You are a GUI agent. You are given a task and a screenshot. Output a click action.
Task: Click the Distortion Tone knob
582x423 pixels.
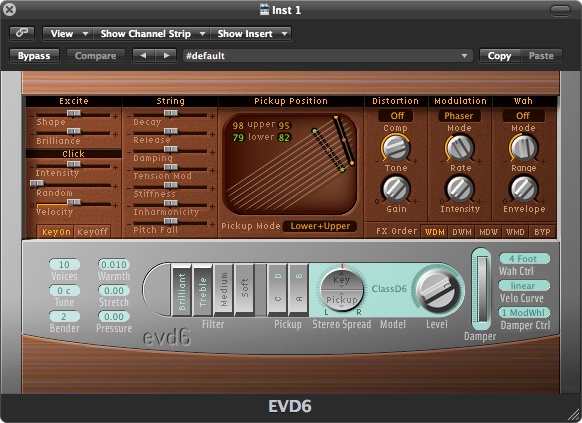tap(396, 148)
